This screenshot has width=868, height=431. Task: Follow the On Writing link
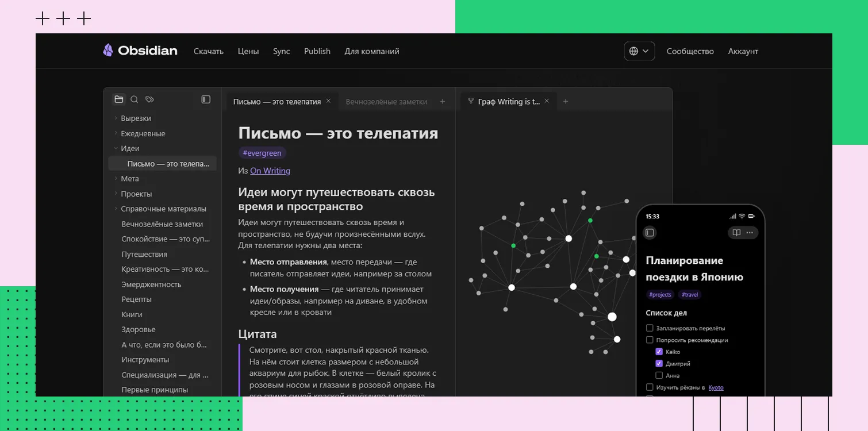coord(270,171)
